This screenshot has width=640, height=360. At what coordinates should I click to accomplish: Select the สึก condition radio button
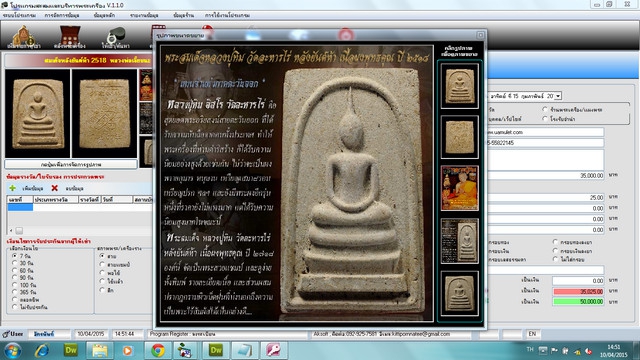point(102,290)
